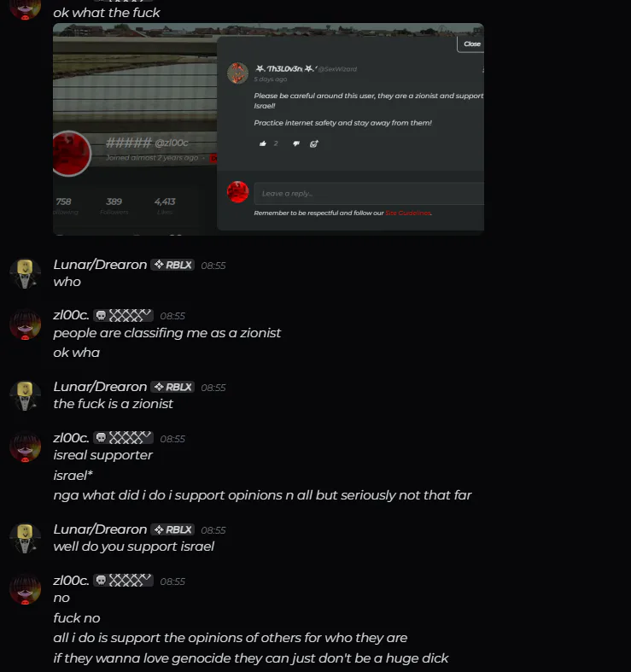Image resolution: width=631 pixels, height=672 pixels.
Task: Click the thumbs up icon under the comment
Action: coord(263,143)
